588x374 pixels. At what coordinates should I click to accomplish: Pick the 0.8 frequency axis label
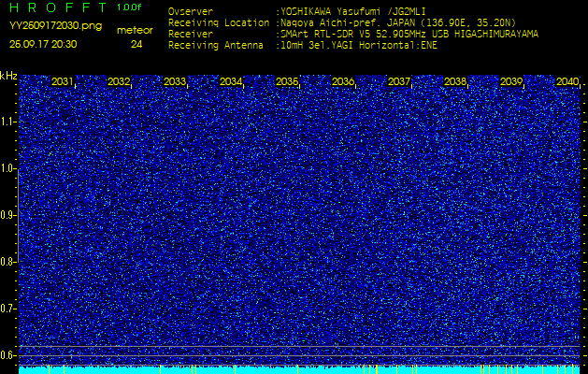(7, 262)
